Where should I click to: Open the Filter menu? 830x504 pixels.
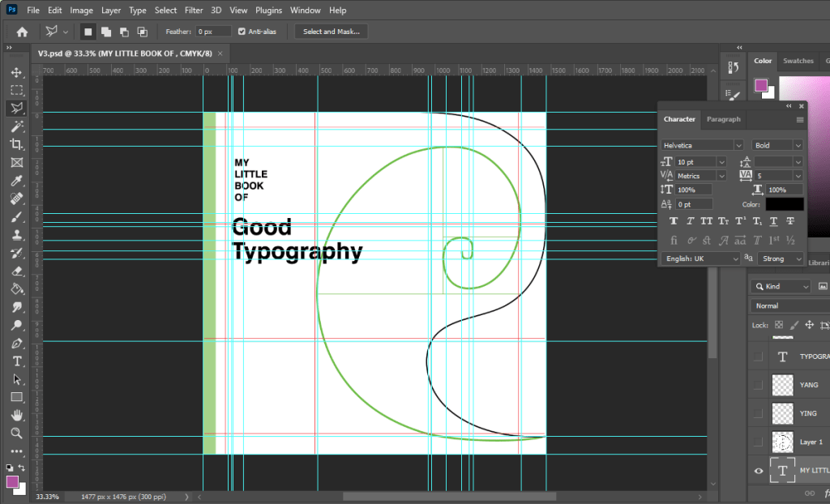click(193, 11)
